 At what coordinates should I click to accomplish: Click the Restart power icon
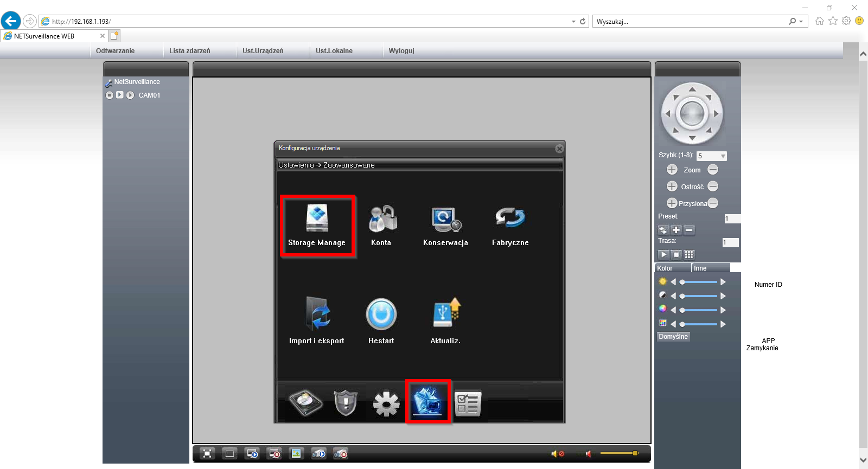[381, 320]
